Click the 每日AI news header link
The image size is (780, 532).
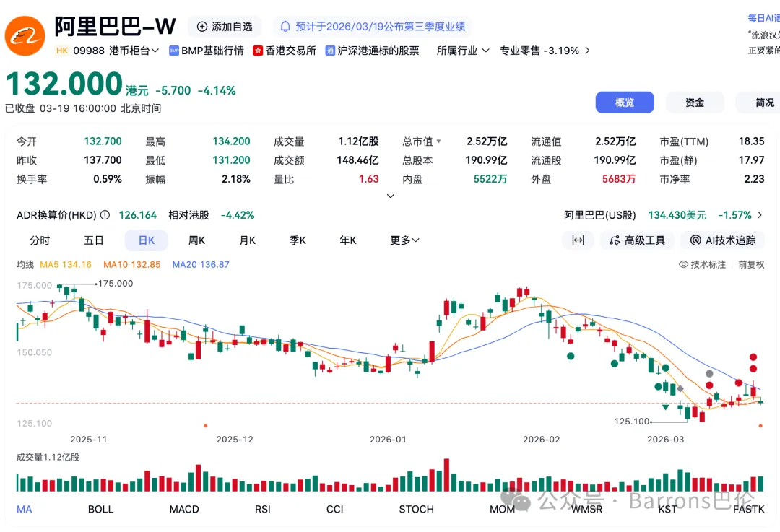pyautogui.click(x=763, y=18)
